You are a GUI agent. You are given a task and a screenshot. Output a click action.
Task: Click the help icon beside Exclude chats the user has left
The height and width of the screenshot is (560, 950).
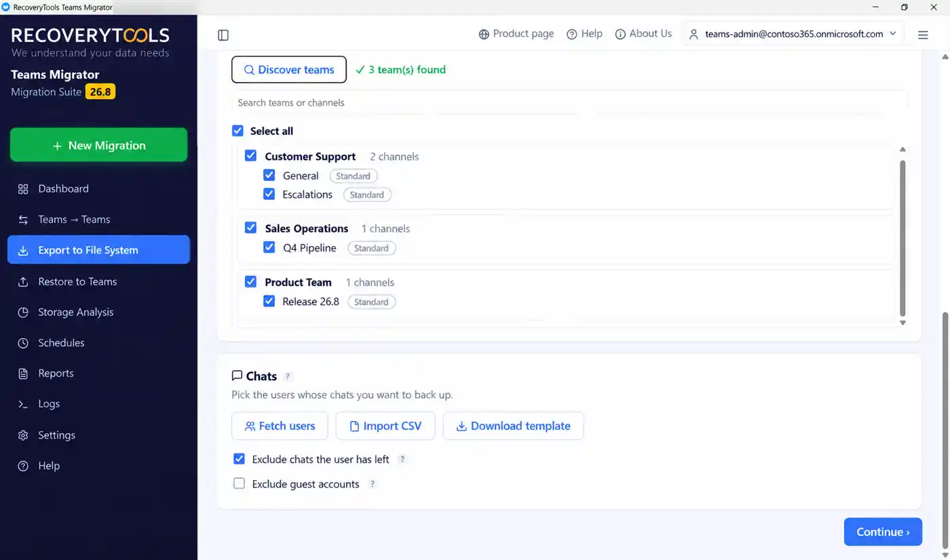click(x=402, y=460)
